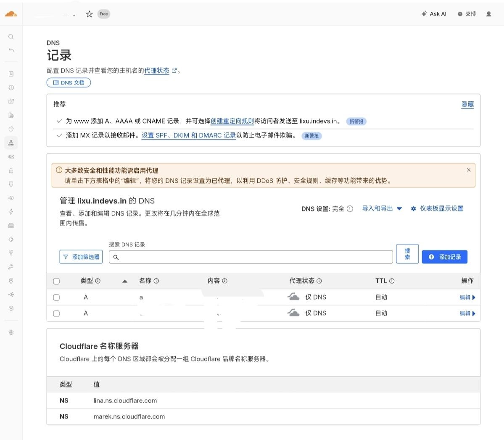Click the Free plan badge
Screen dimensions: 504x440
(x=103, y=14)
